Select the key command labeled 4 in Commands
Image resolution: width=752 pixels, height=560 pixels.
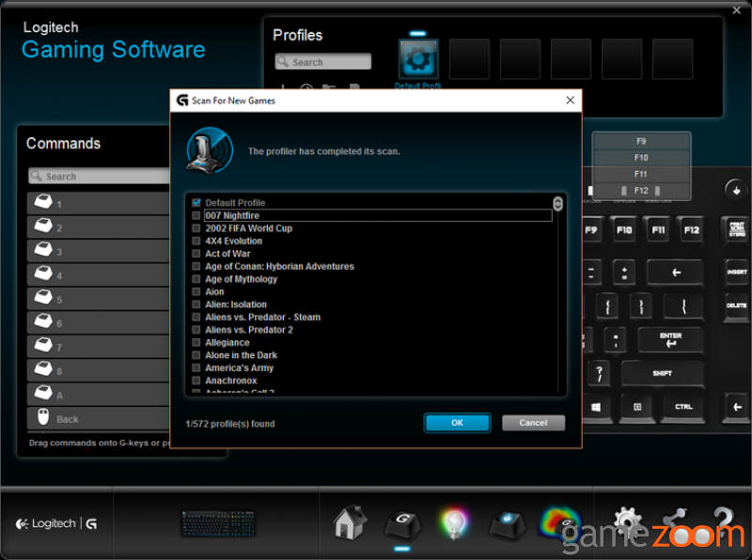(x=99, y=275)
